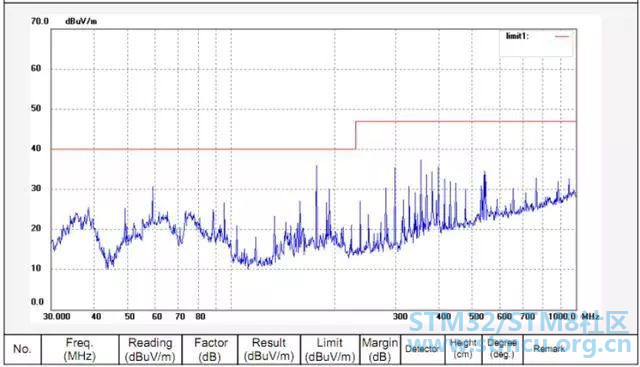
Task: Select the Reading (dBuV/m) column header
Action: [150, 350]
